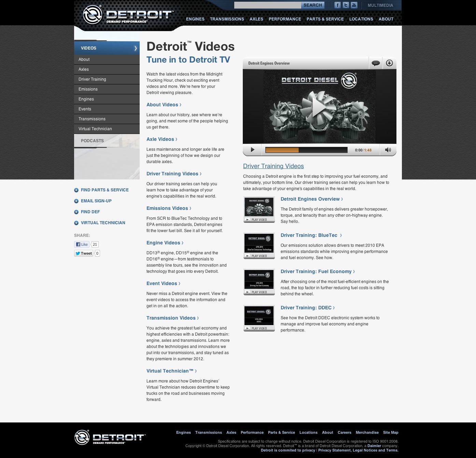
Task: Click the plus icon beside Email Sign-Up
Action: pyautogui.click(x=76, y=201)
